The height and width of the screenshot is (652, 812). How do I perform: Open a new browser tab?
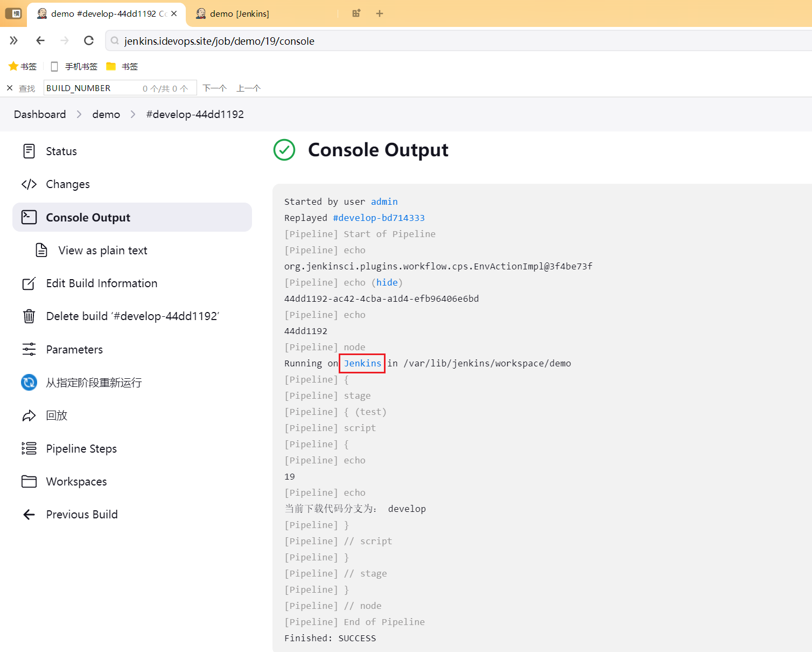[x=380, y=13]
